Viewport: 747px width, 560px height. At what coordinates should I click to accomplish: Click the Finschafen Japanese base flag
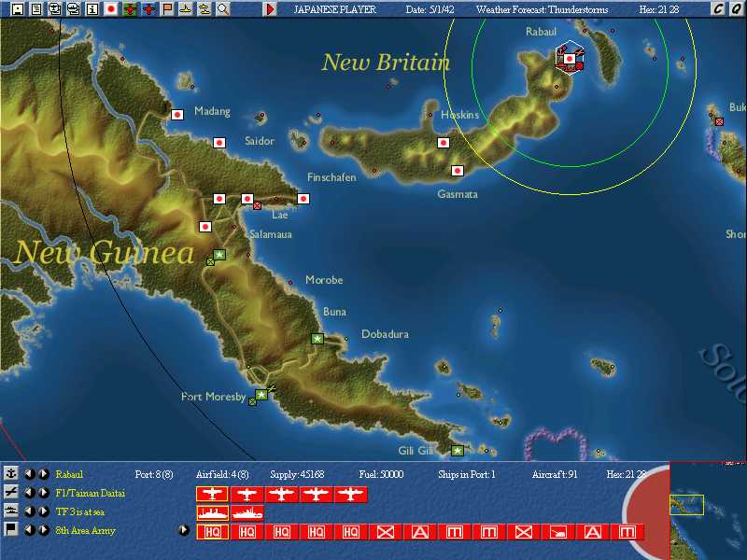point(303,199)
